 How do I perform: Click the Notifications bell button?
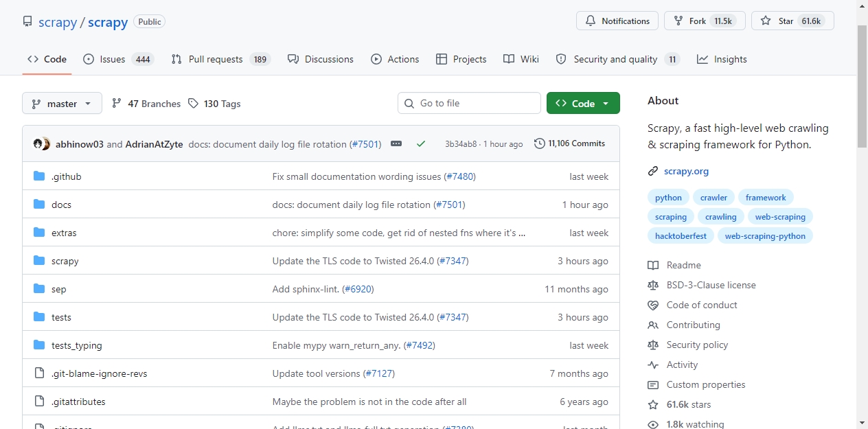pyautogui.click(x=617, y=21)
